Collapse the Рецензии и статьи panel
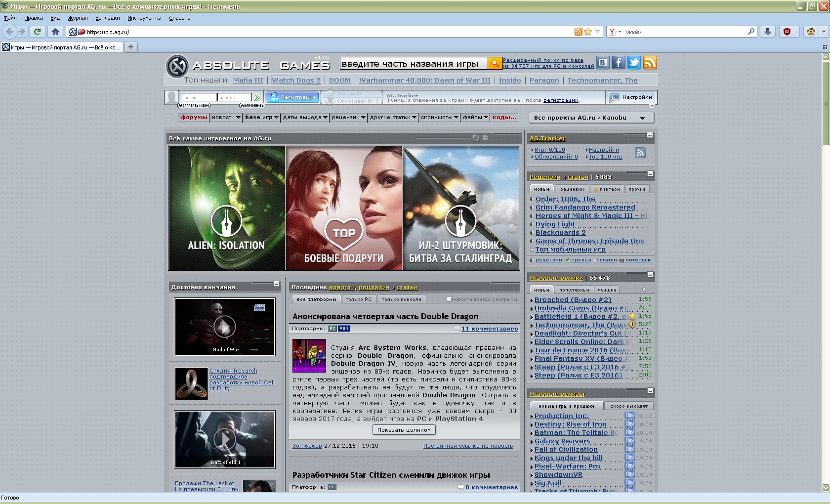 click(650, 173)
